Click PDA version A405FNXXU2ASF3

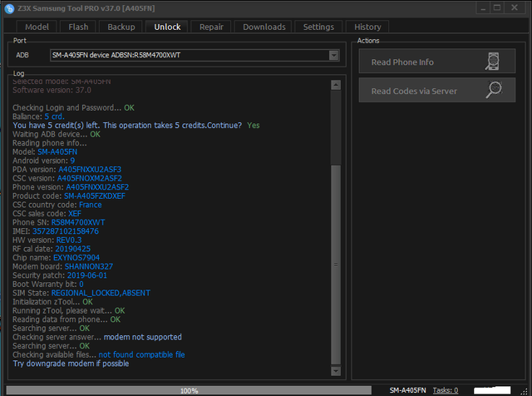(x=90, y=170)
